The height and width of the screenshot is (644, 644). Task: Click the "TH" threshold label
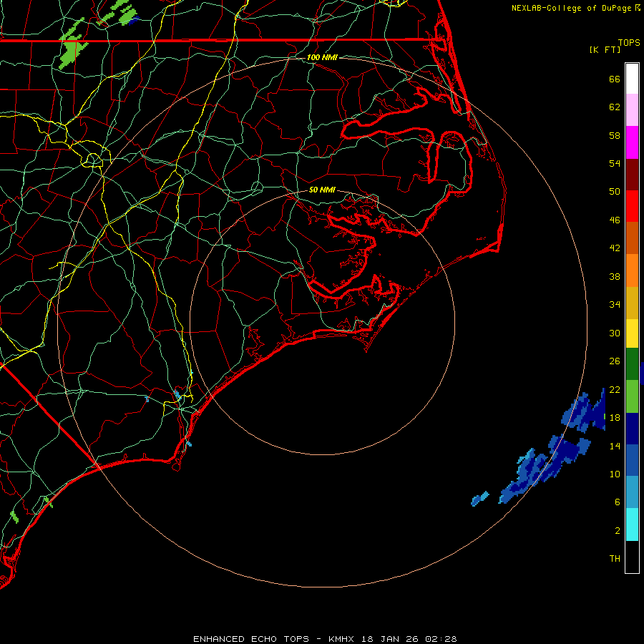(615, 559)
